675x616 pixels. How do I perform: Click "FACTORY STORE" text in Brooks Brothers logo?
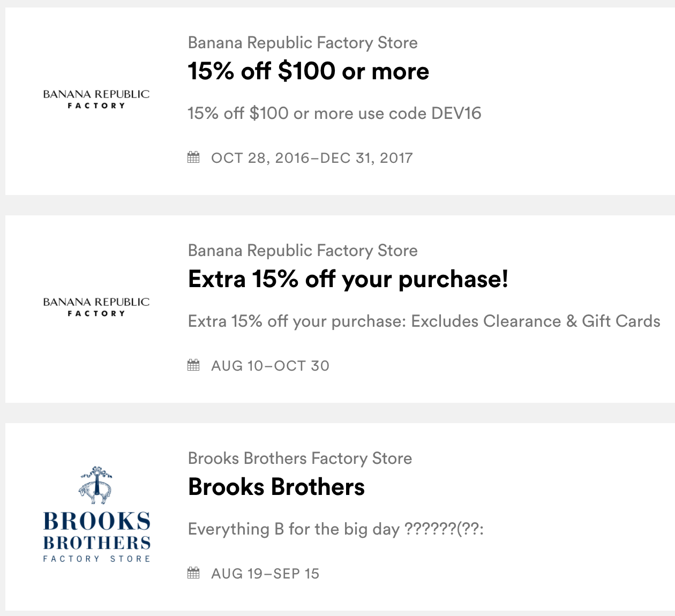tap(96, 559)
